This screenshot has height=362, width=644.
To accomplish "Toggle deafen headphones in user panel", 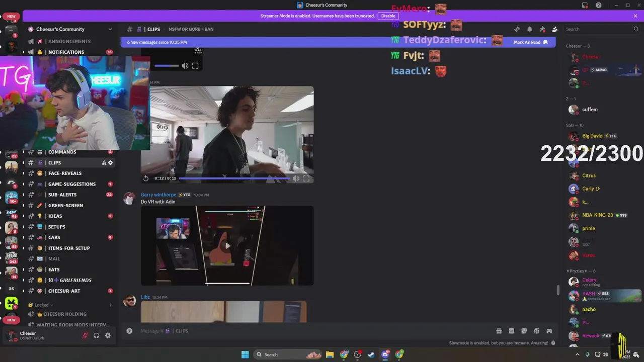I will point(97,335).
